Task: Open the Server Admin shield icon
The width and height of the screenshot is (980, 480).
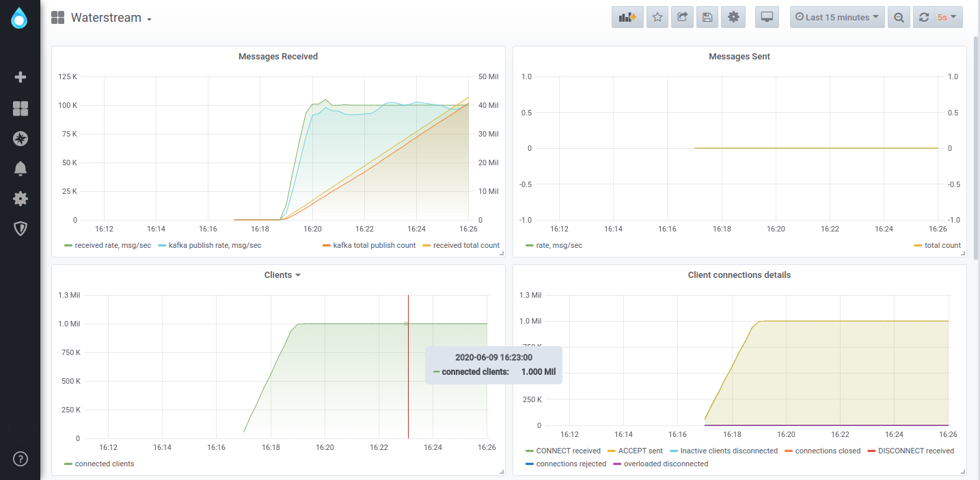Action: [x=21, y=229]
